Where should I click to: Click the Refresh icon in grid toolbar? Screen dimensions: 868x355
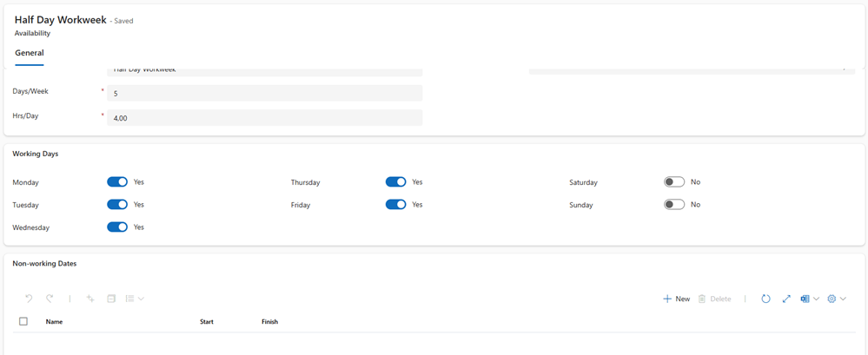tap(765, 299)
